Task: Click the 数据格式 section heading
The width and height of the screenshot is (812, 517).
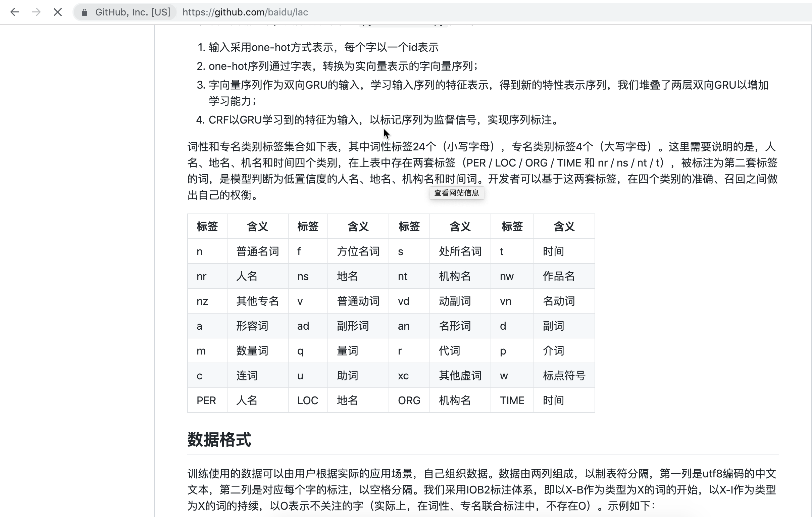Action: click(219, 439)
